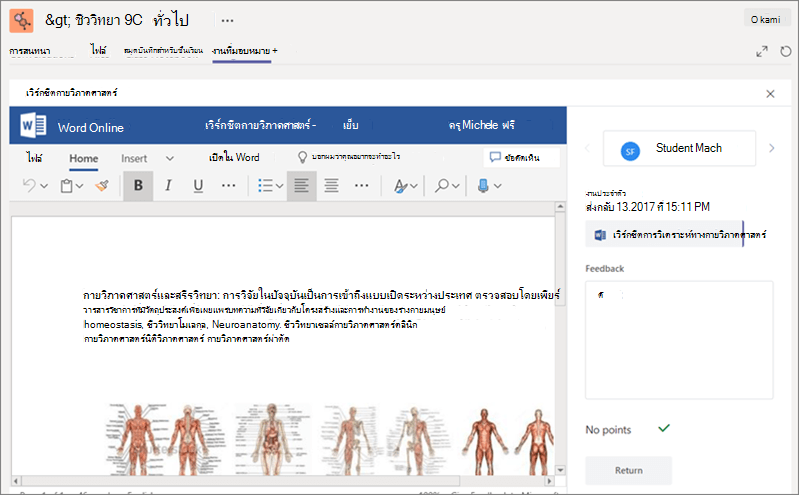799x495 pixels.
Task: Open the Paste options dropdown arrow
Action: (x=79, y=186)
